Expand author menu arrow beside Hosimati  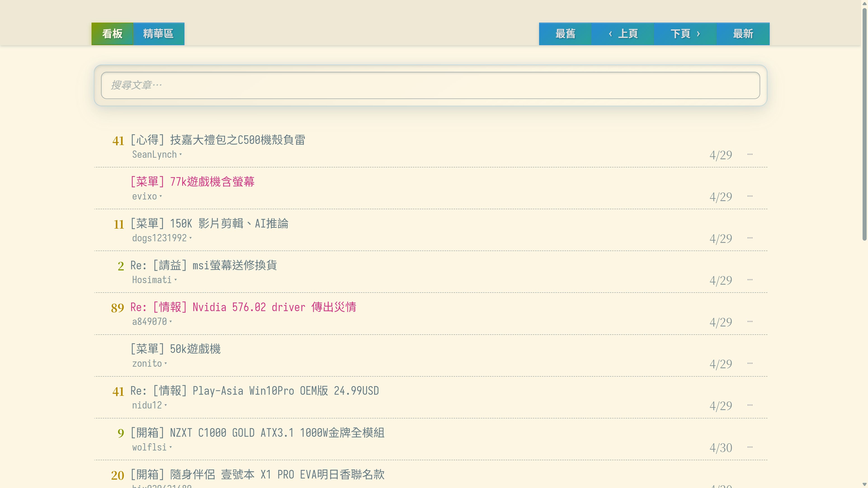(x=176, y=280)
